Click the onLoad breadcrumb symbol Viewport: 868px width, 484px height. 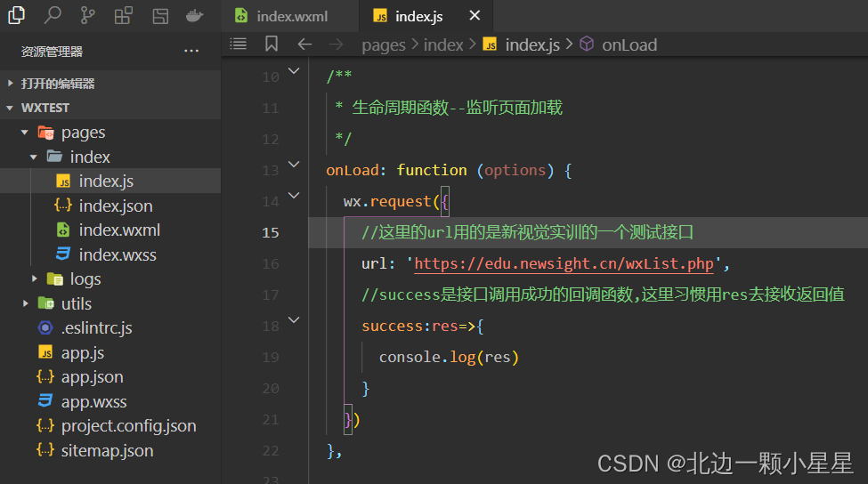click(x=619, y=44)
